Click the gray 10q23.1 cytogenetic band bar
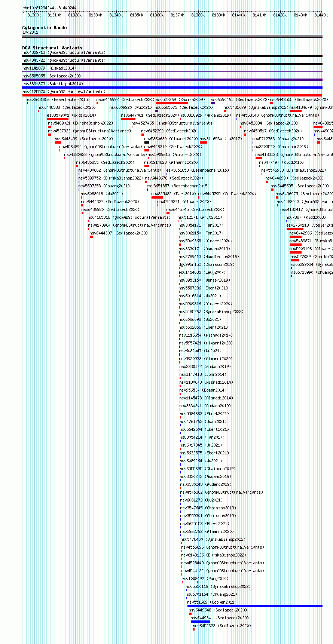Image resolution: width=333 pixels, height=644 pixels. point(172,36)
